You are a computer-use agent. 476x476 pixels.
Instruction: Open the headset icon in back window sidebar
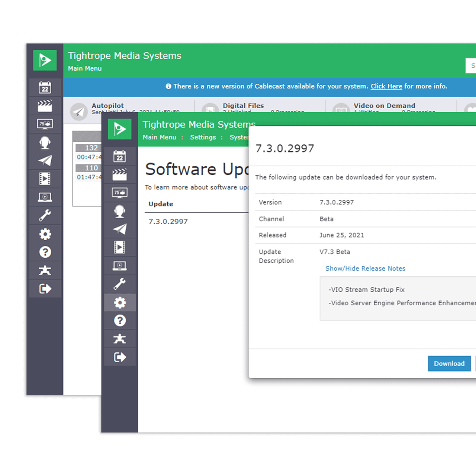45,142
